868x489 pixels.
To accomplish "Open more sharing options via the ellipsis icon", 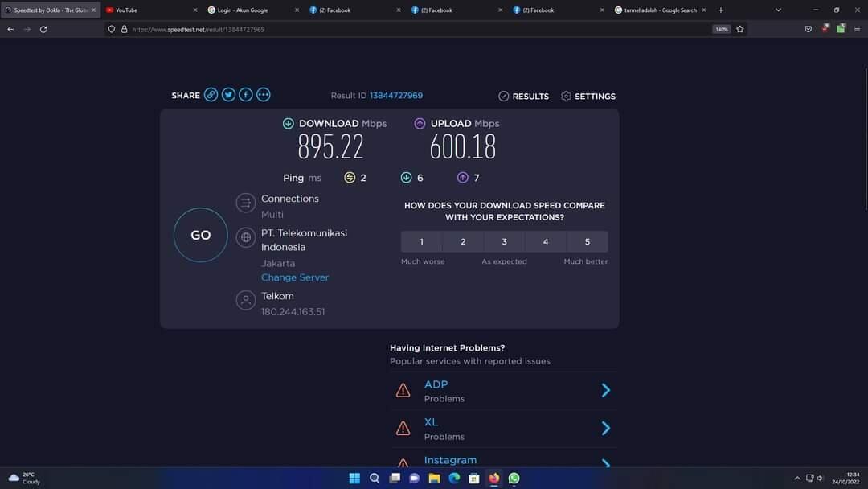I will [x=263, y=94].
